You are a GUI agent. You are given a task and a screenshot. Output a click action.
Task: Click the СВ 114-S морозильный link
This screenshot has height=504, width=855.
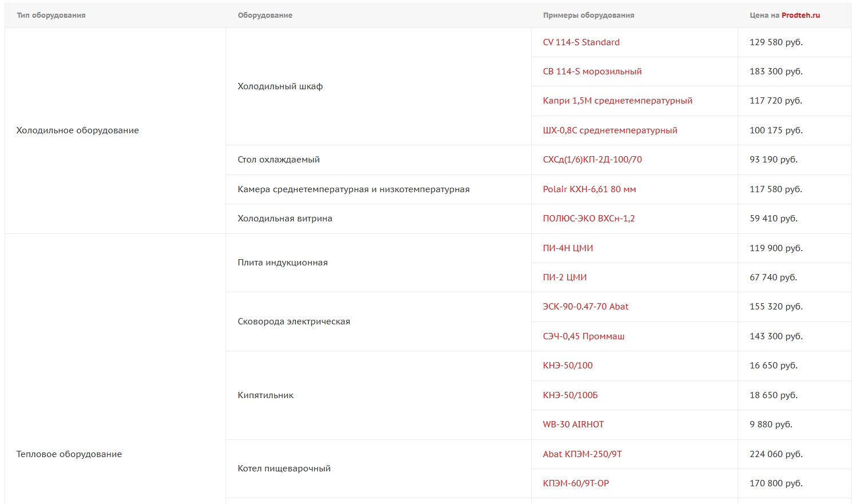(592, 72)
